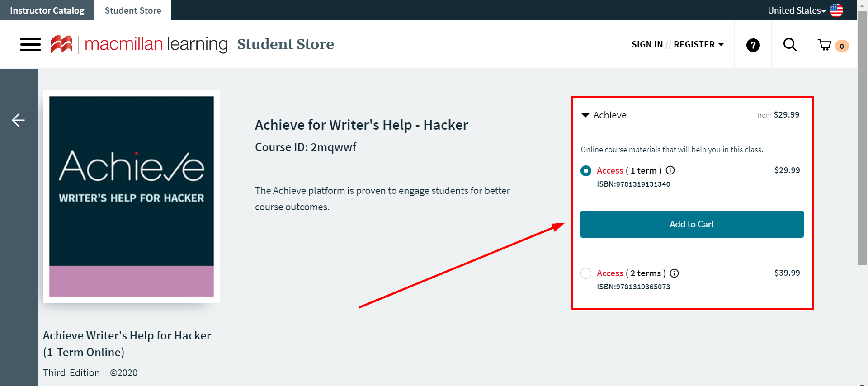
Task: Click the Add to Cart button
Action: coord(692,224)
